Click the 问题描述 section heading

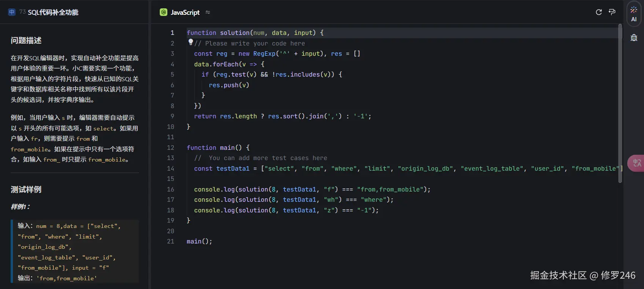point(26,41)
